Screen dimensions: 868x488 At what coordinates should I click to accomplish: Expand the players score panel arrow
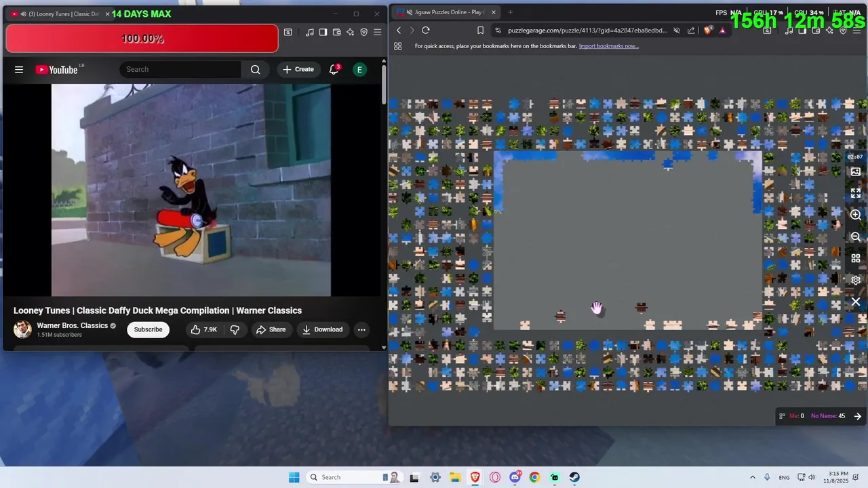coord(858,416)
